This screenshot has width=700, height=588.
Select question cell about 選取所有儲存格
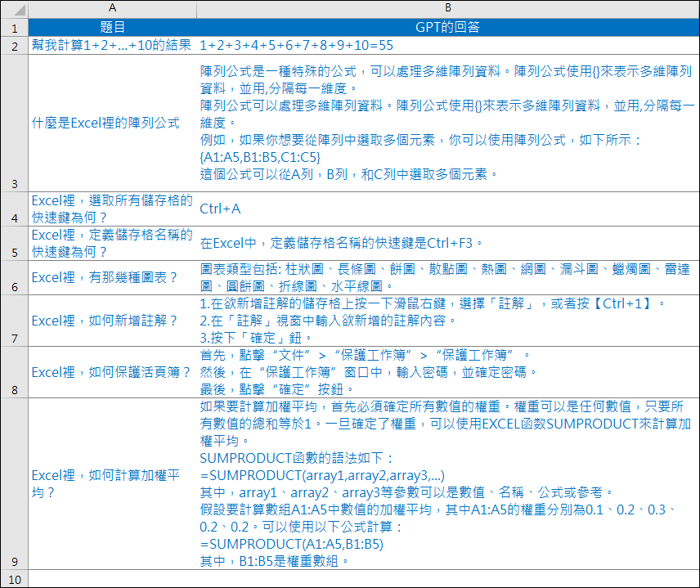pyautogui.click(x=113, y=209)
